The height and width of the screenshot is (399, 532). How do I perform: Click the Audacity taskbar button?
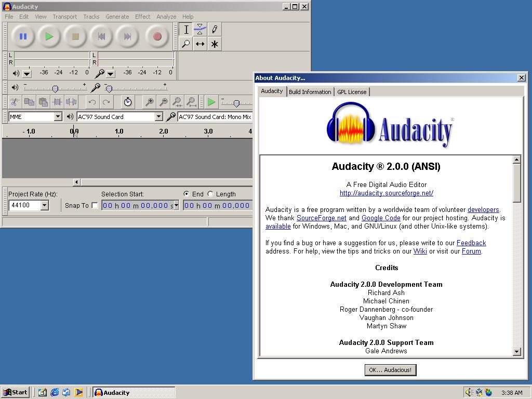pos(134,393)
